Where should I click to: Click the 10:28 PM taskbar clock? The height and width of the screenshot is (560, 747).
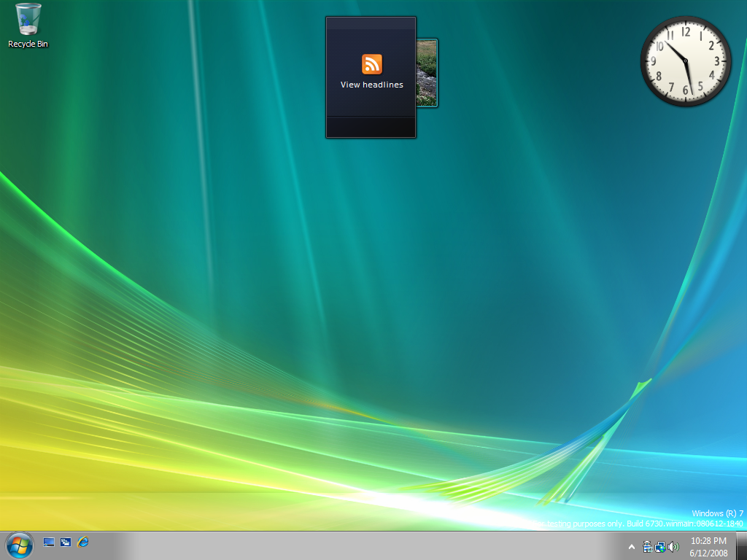tap(708, 547)
